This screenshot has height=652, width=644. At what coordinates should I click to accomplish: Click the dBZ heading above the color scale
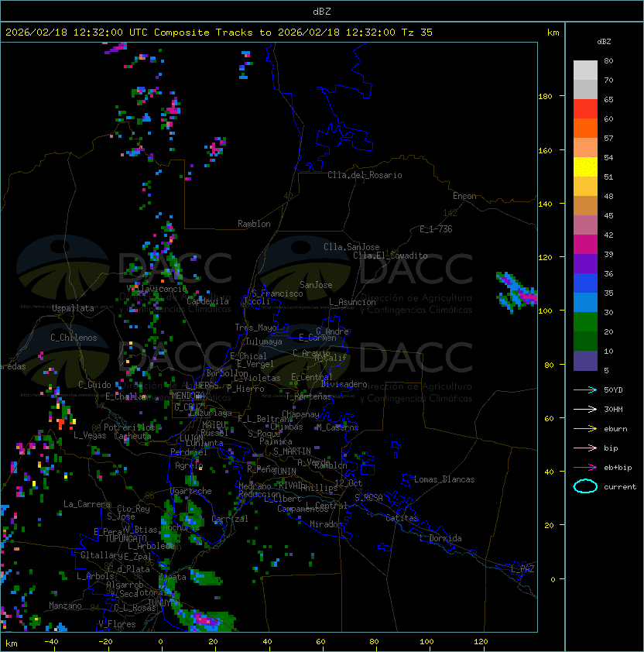(604, 42)
